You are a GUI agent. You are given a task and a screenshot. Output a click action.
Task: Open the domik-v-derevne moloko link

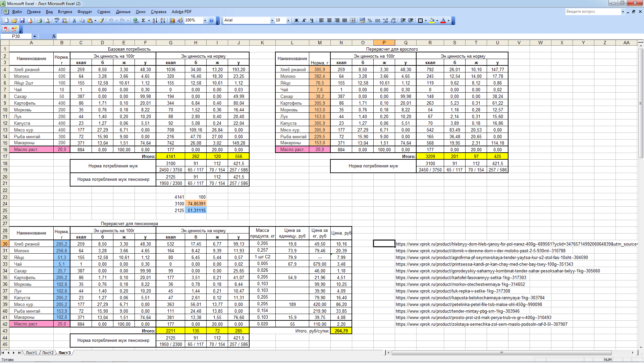coord(481,251)
